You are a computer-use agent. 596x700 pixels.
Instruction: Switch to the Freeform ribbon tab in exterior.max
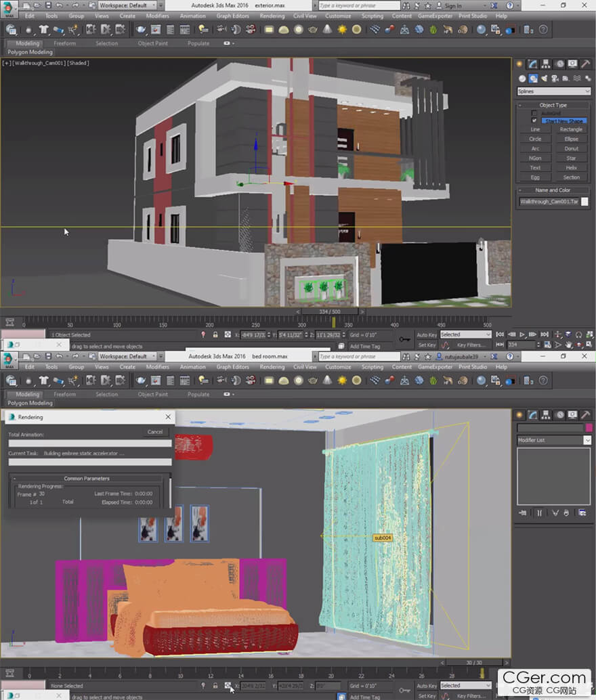[x=65, y=43]
